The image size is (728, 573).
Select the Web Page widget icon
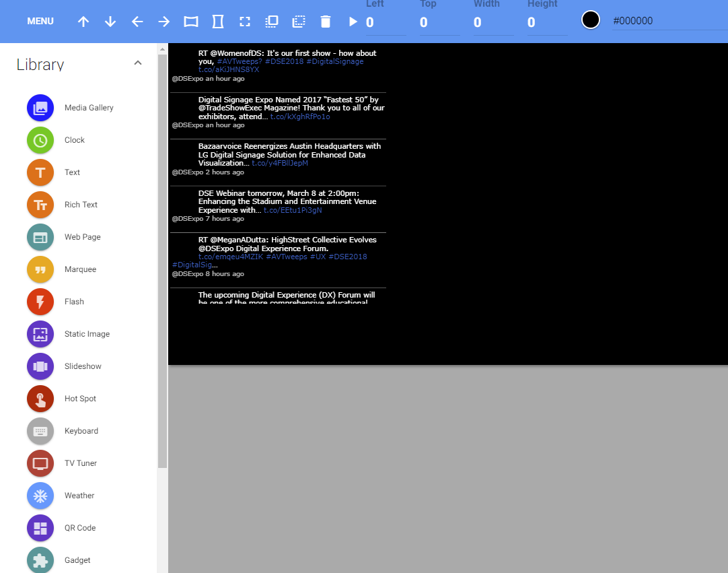coord(40,237)
